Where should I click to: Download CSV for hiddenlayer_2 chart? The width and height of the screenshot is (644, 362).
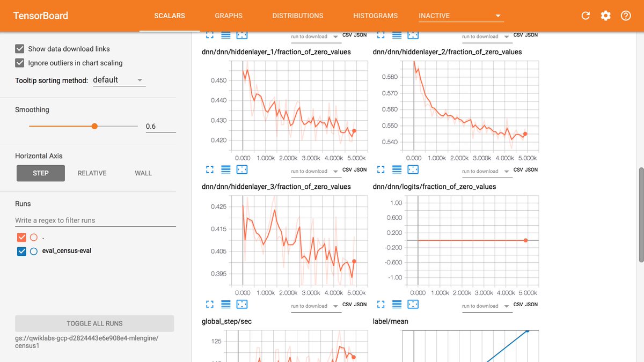[518, 169]
